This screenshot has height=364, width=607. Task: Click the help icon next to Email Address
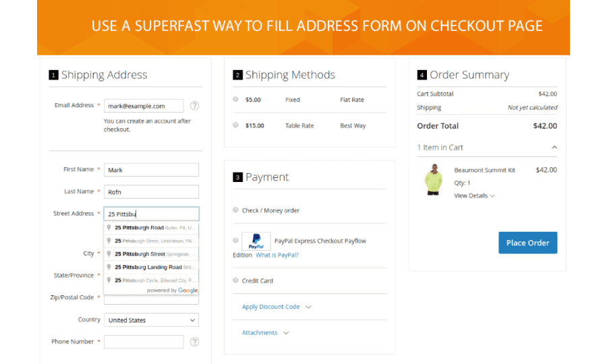click(194, 106)
